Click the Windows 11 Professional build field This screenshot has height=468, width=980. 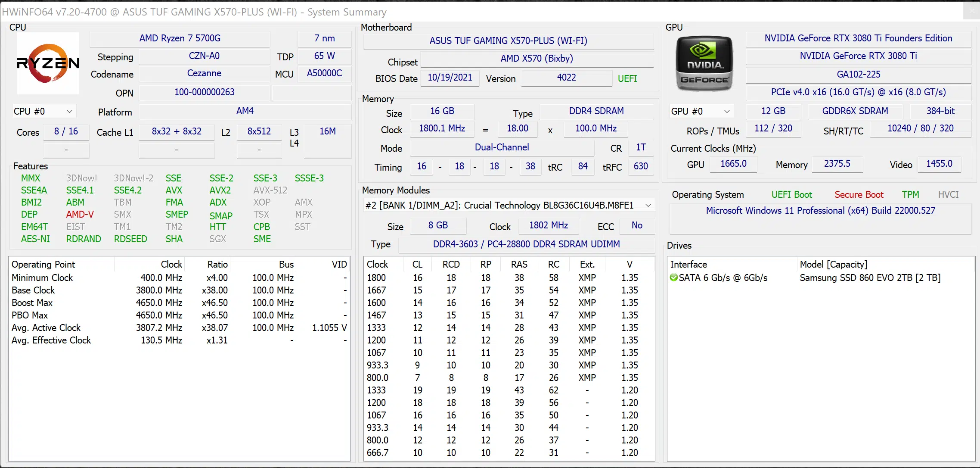[819, 210]
